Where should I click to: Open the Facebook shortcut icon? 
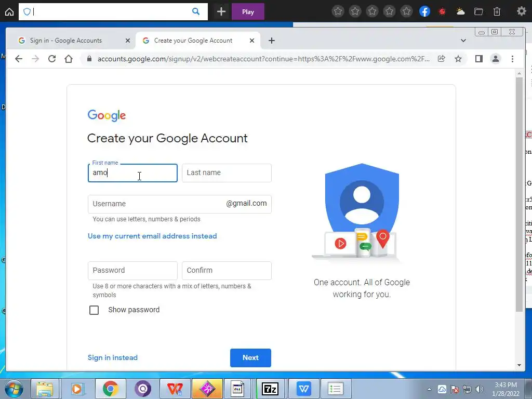point(424,11)
